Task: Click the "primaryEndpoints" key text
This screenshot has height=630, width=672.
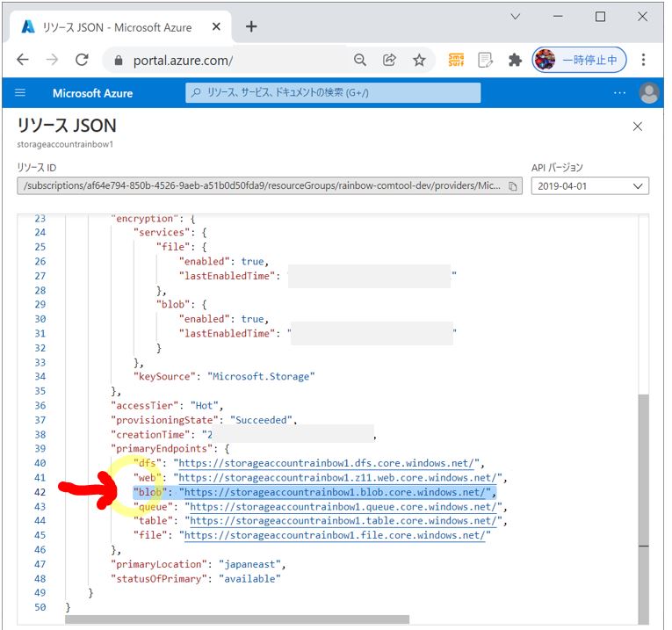Action: (x=162, y=449)
